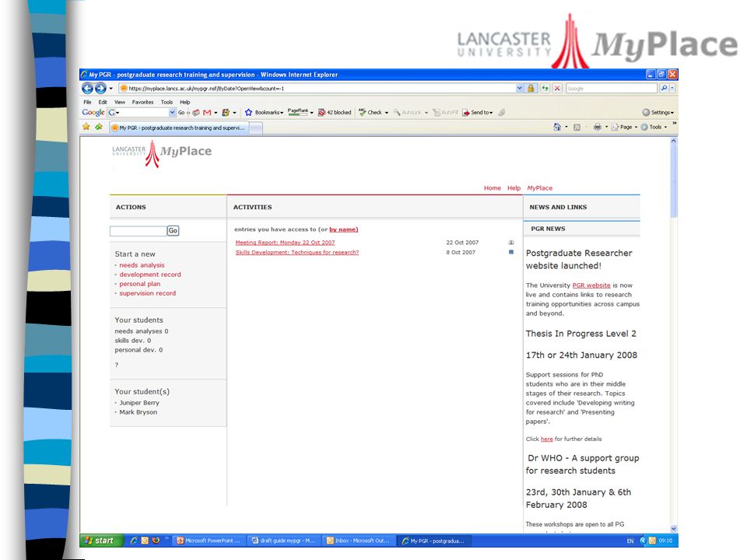Screen dimensions: 747x560
Task: Click the 42 blocked popup blocker
Action: pyautogui.click(x=335, y=112)
